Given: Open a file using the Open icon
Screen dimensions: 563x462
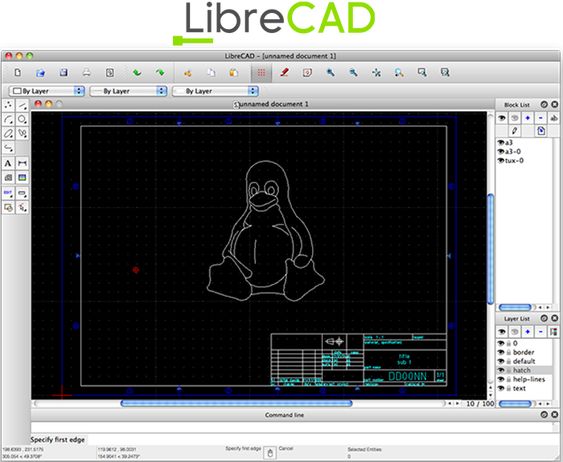Looking at the screenshot, I should tap(41, 73).
